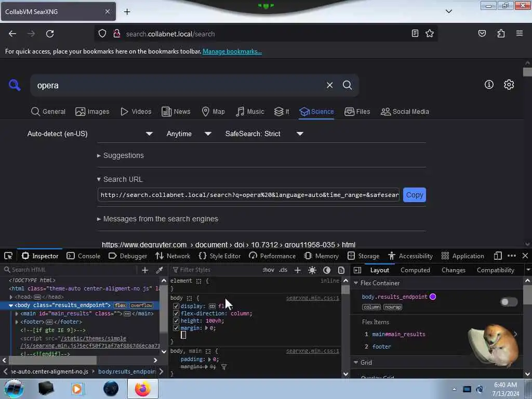Pick flex overlay color swatch
This screenshot has width=532, height=399.
(433, 297)
